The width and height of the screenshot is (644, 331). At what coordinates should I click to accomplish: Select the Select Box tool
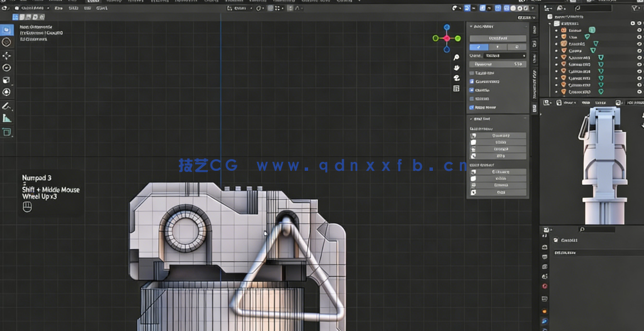click(7, 30)
